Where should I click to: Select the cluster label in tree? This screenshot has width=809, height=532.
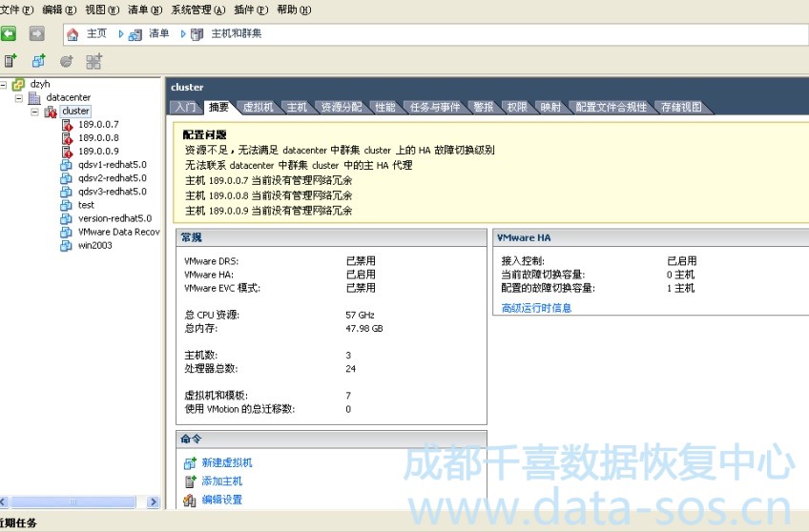coord(76,112)
